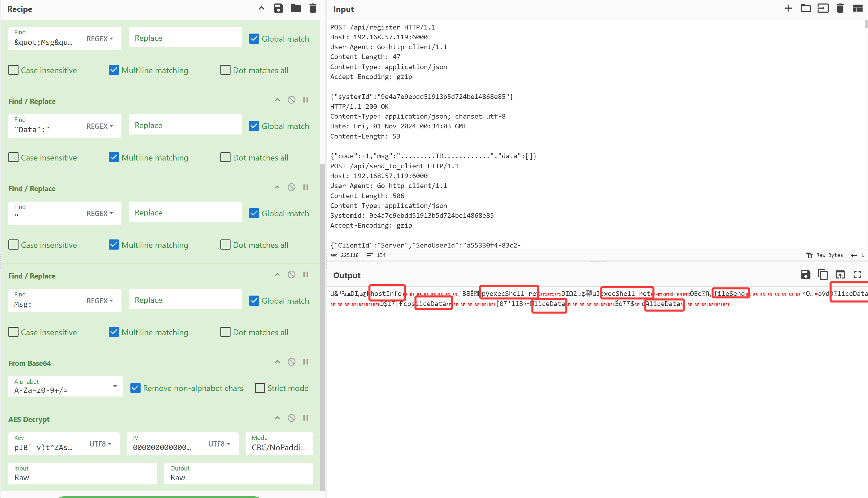This screenshot has width=868, height=498.
Task: Click the AES IV input field
Action: (163, 447)
